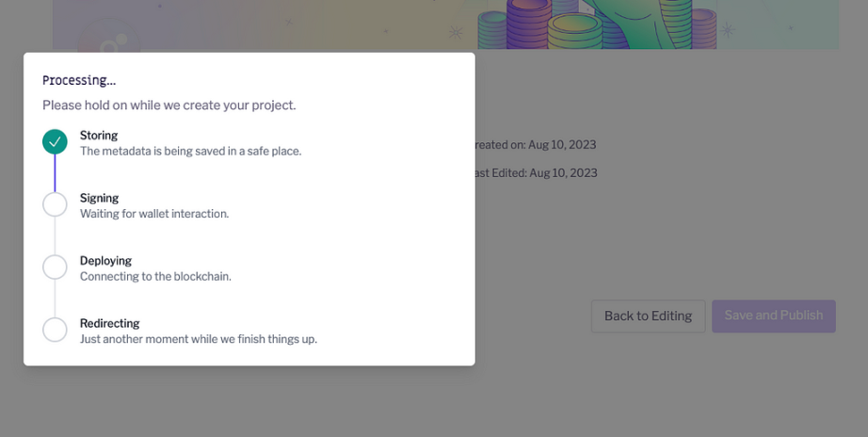Click the "Processing..." dialog heading
This screenshot has height=437, width=868.
click(79, 81)
